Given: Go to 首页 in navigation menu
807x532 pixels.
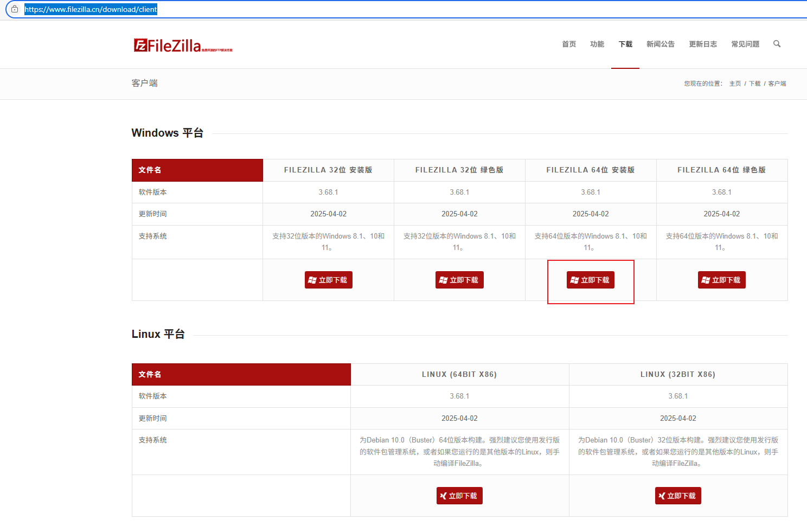Looking at the screenshot, I should (569, 44).
